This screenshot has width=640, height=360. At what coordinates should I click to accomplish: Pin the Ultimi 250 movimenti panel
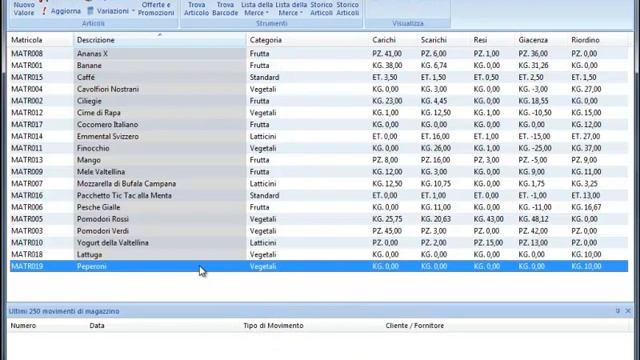[618, 311]
